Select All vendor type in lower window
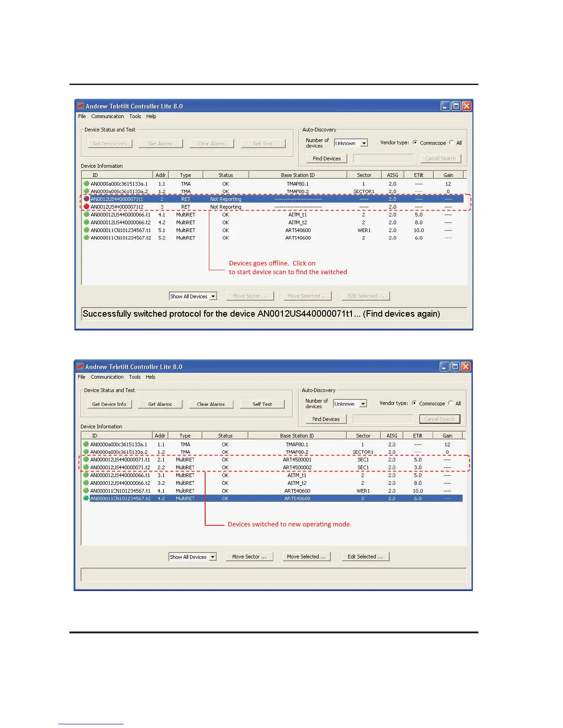 click(x=451, y=403)
